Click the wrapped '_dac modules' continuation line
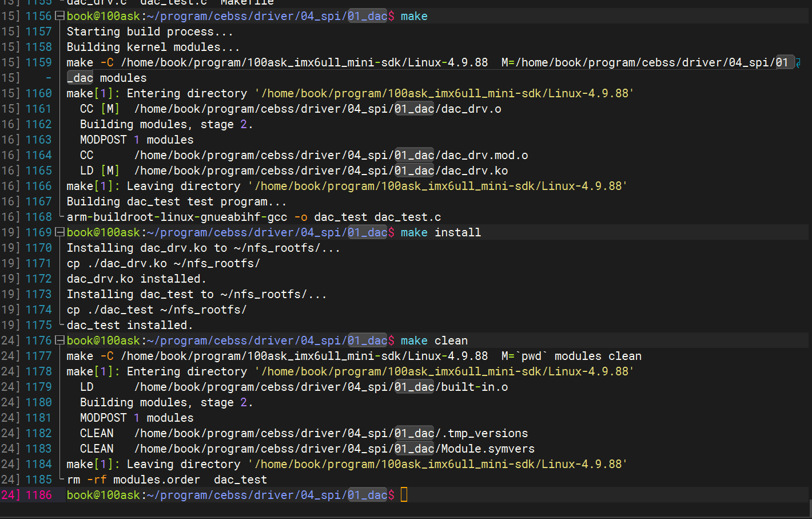This screenshot has height=519, width=812. coord(106,78)
